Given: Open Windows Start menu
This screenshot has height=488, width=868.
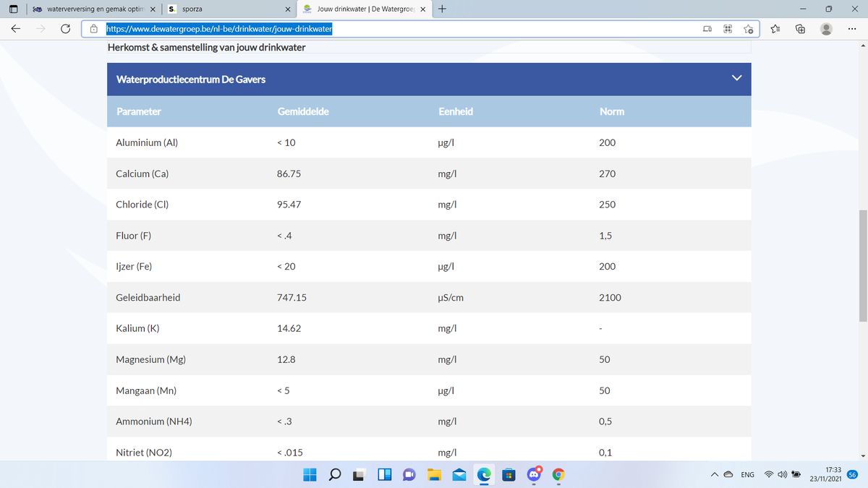Looking at the screenshot, I should coord(310,475).
